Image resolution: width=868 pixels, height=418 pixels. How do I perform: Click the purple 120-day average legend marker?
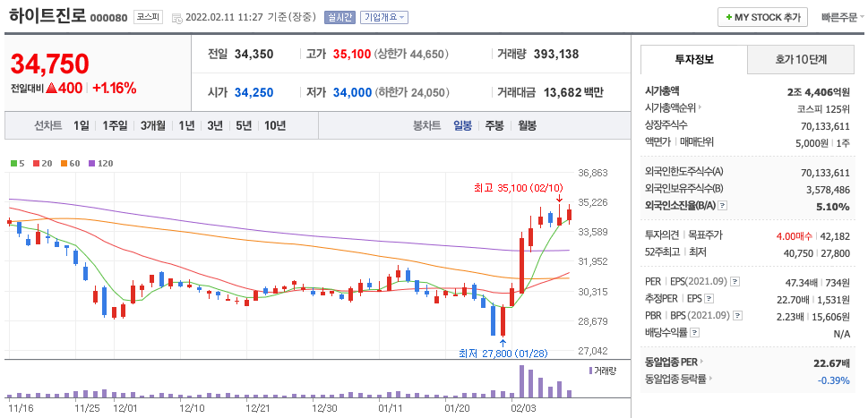tap(91, 163)
